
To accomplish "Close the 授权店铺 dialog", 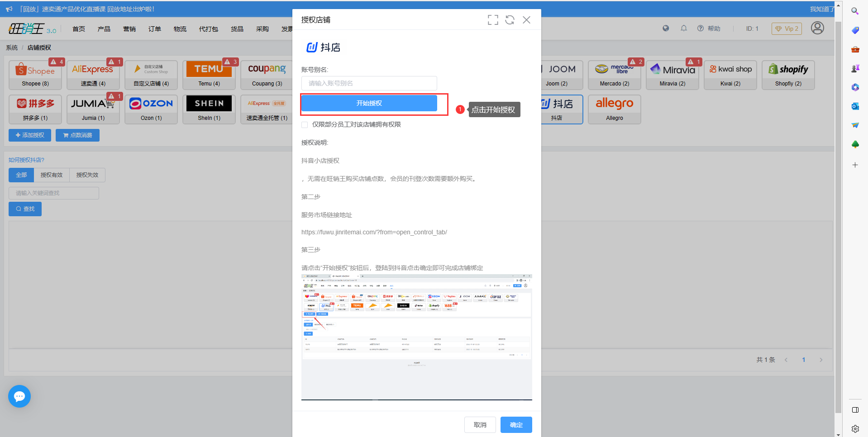I will [x=526, y=20].
